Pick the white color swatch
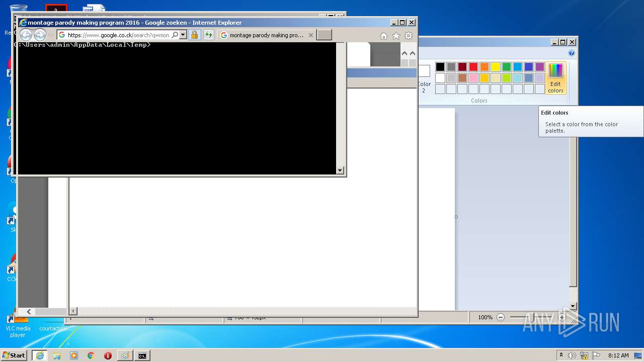Screen dimensions: 644x362 click(x=440, y=78)
